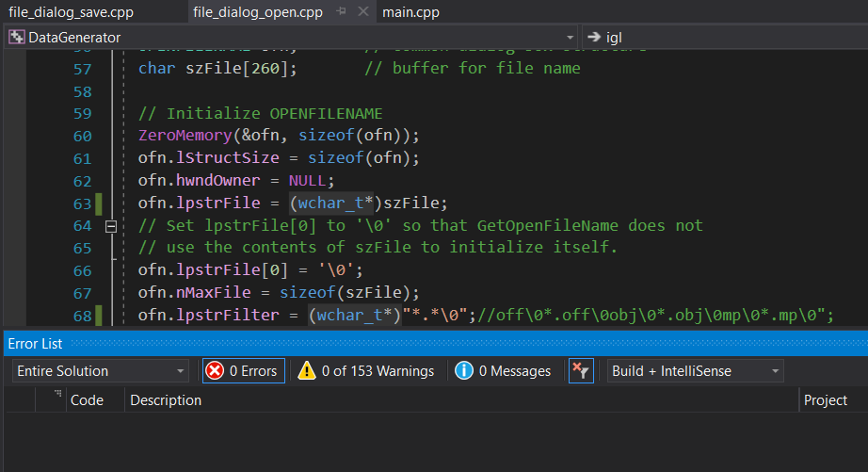Image resolution: width=868 pixels, height=472 pixels.
Task: Select the file_dialog_open.cpp tab
Action: [258, 12]
